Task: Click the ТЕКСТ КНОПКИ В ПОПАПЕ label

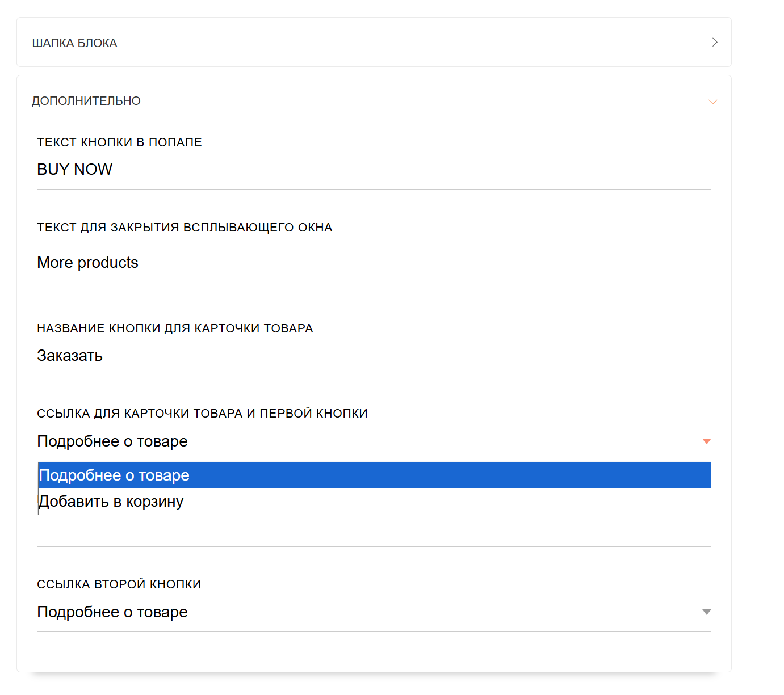Action: point(119,142)
